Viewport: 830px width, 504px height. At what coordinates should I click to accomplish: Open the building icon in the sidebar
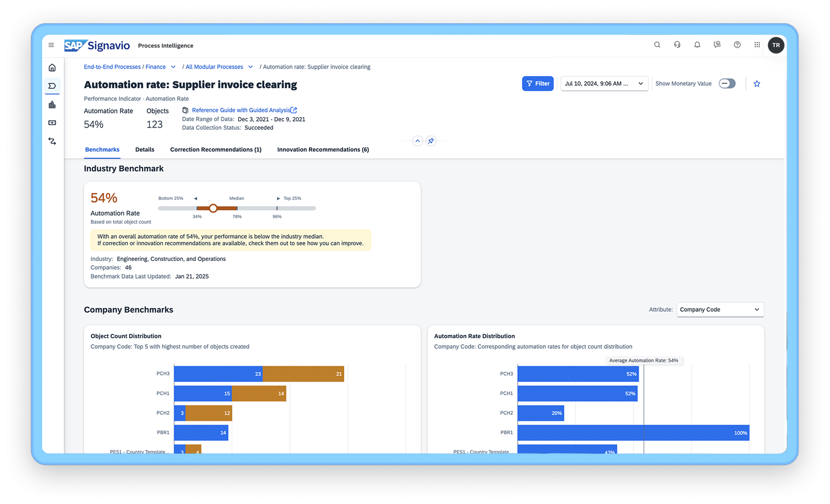point(52,105)
